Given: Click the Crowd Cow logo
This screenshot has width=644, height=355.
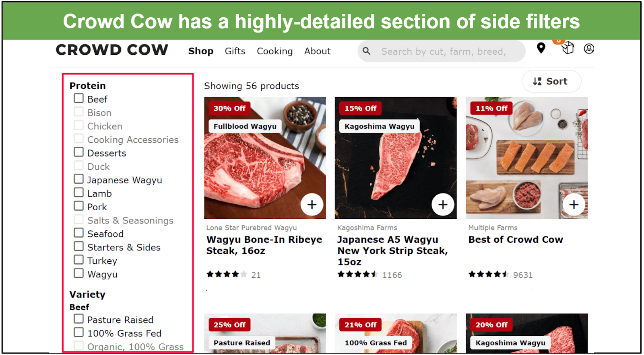Looking at the screenshot, I should point(112,50).
